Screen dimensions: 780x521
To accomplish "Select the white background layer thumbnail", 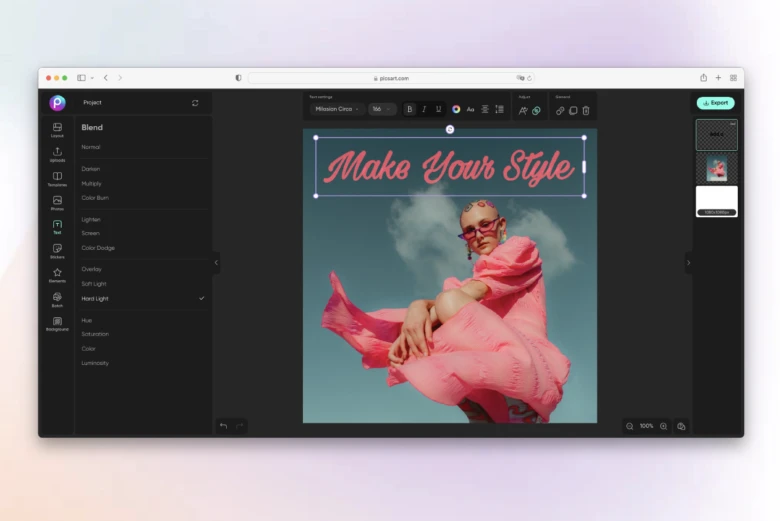I will tap(716, 201).
